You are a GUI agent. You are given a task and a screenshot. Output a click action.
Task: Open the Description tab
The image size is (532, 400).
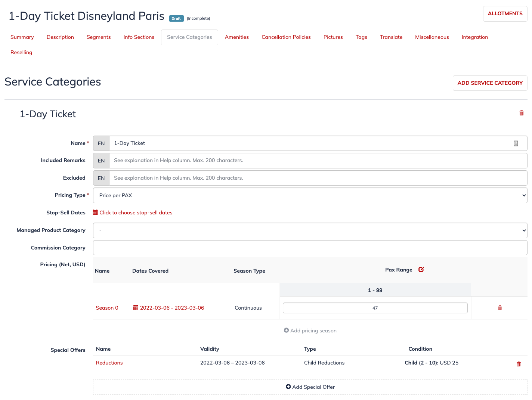point(60,37)
